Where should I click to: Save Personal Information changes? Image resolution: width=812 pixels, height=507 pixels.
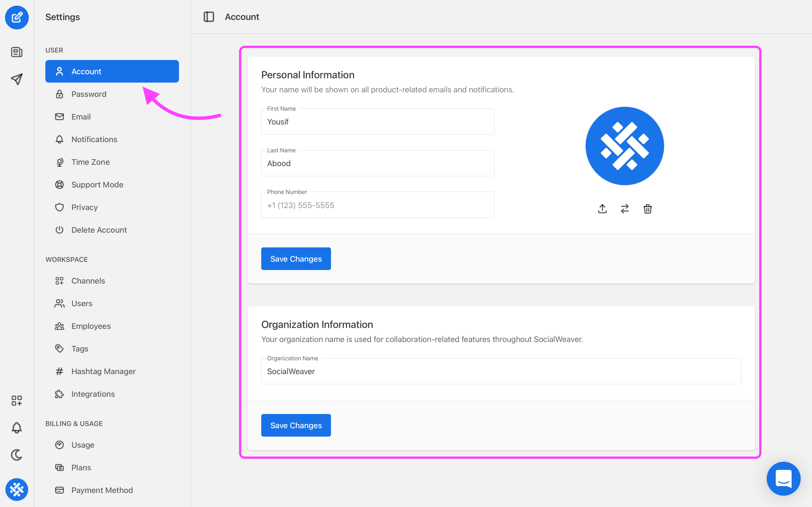pyautogui.click(x=296, y=258)
